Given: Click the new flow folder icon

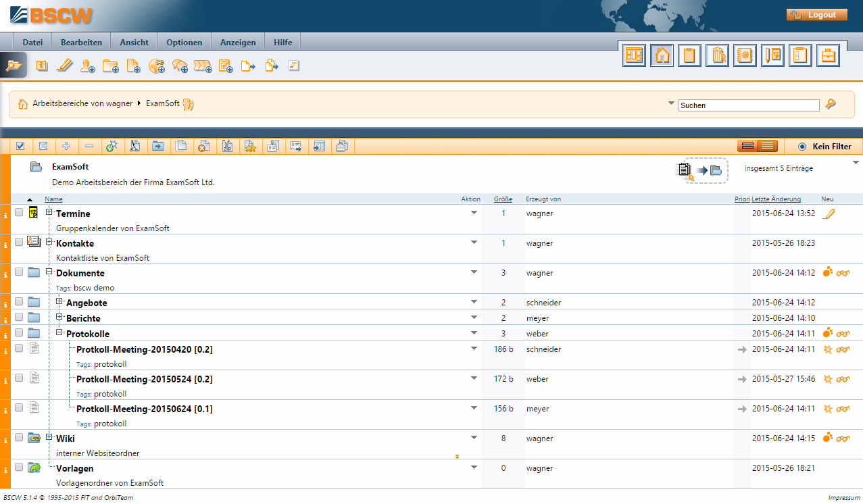Looking at the screenshot, I should [x=203, y=66].
